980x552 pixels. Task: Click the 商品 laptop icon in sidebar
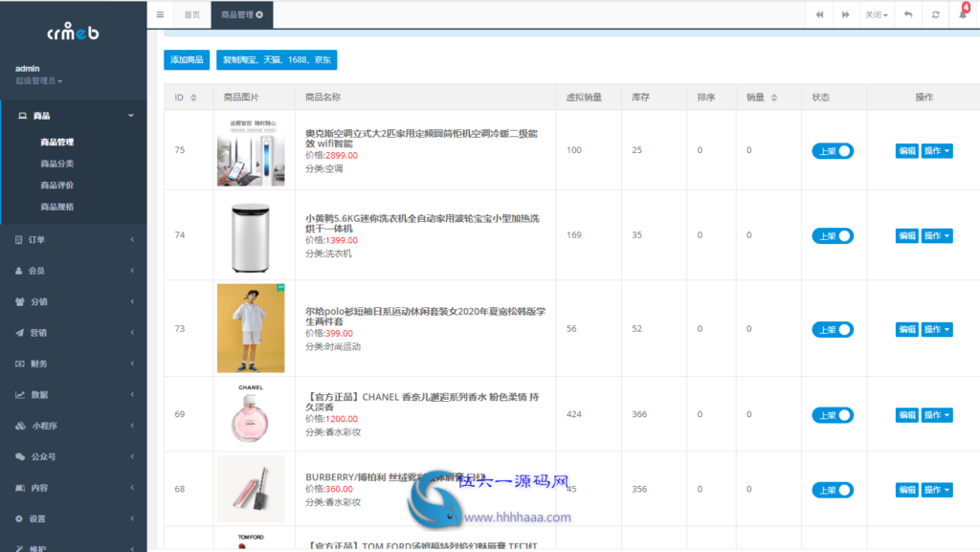23,116
